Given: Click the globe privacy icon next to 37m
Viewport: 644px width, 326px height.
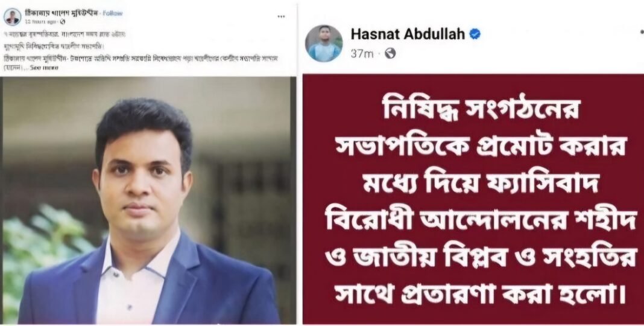Looking at the screenshot, I should pos(390,54).
